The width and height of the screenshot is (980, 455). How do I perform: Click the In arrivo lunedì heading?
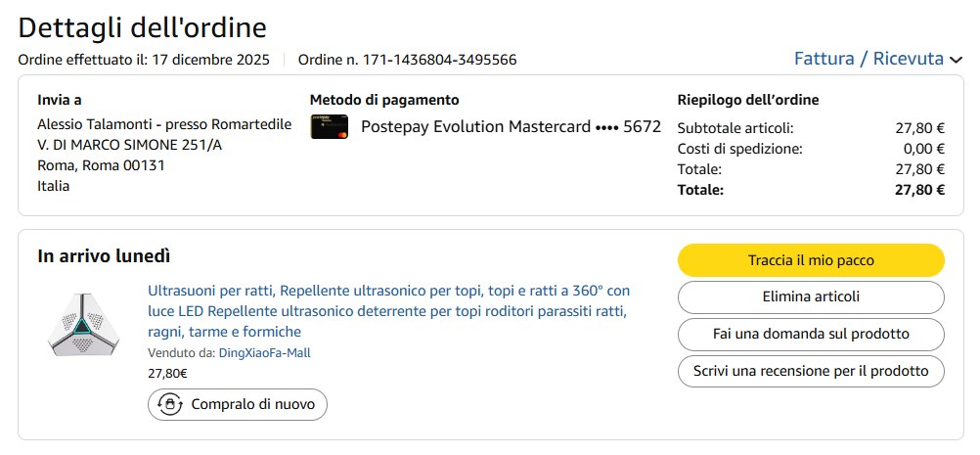click(104, 256)
